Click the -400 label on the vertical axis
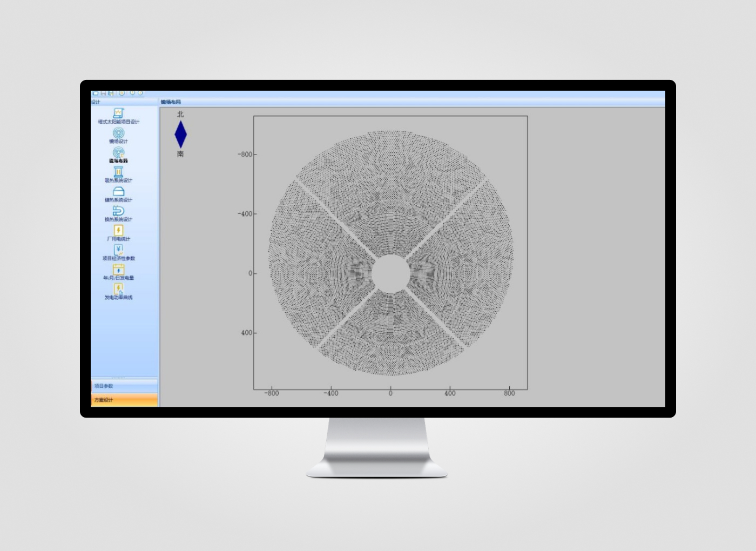The height and width of the screenshot is (551, 756). coord(245,214)
